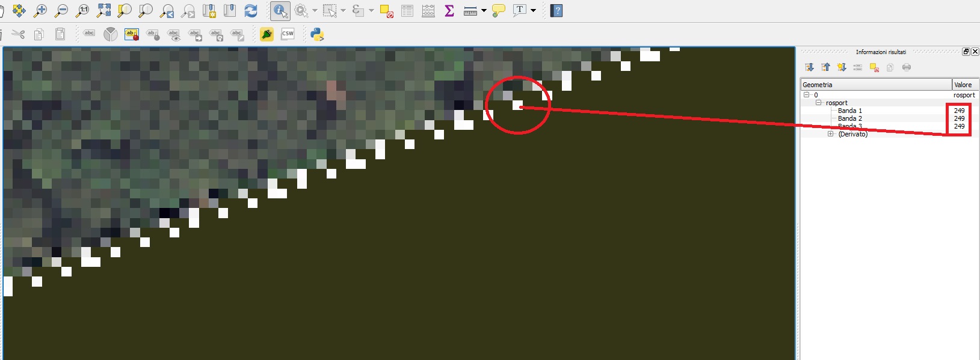Screen dimensions: 980x360
Task: Select the Text Annotation tool
Action: tap(520, 10)
